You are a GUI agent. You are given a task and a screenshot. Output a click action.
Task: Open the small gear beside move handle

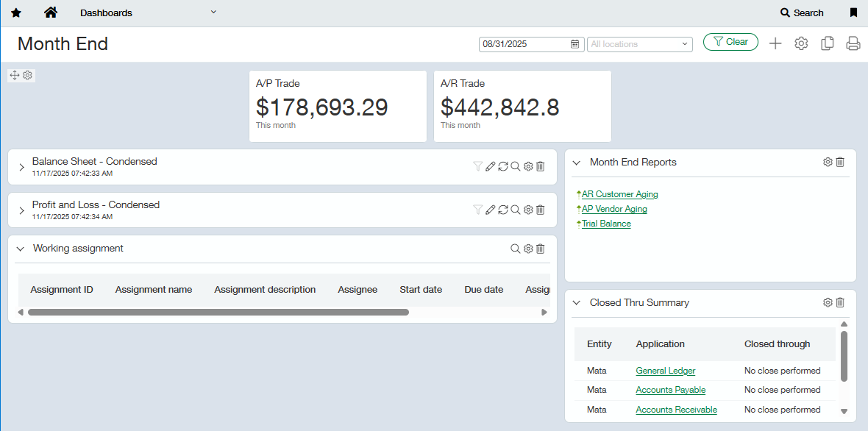(28, 75)
